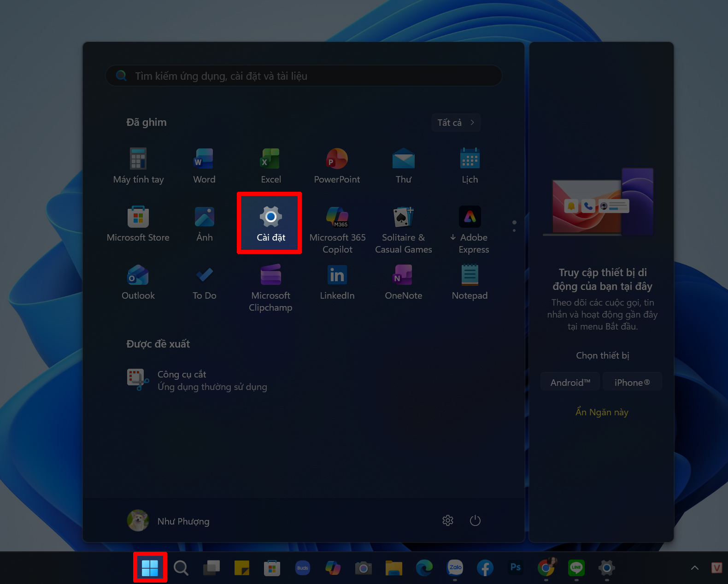Open Như Phượng user account menu

click(168, 521)
